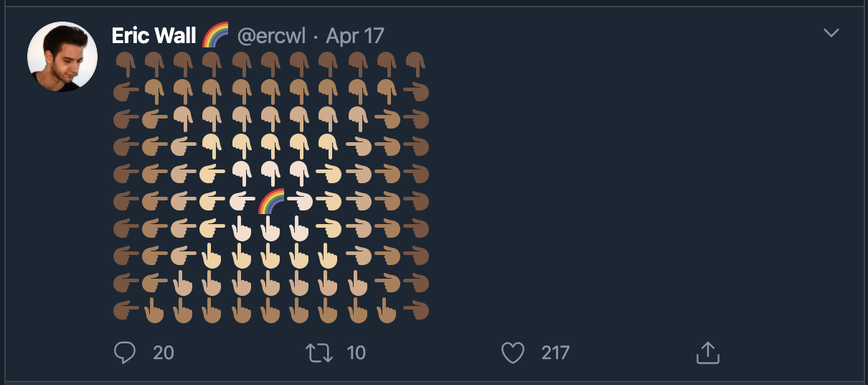Screen dimensions: 868x385
Task: Expand the tweet options chevron menu
Action: pyautogui.click(x=831, y=33)
